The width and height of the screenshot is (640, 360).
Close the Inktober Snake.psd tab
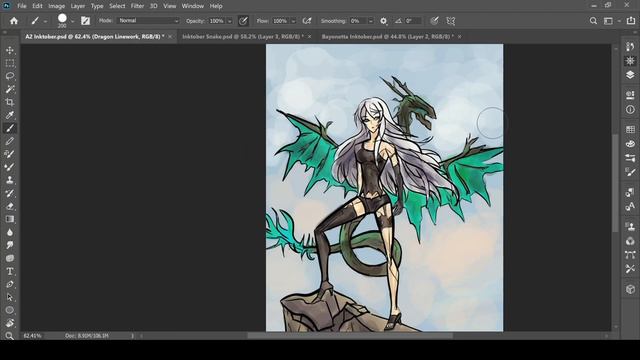[309, 36]
